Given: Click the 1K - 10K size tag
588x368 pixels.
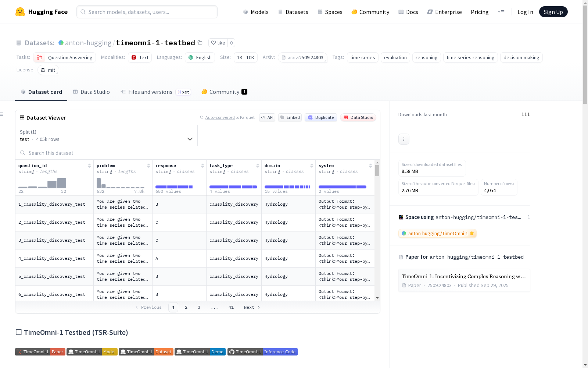Looking at the screenshot, I should click(x=245, y=57).
